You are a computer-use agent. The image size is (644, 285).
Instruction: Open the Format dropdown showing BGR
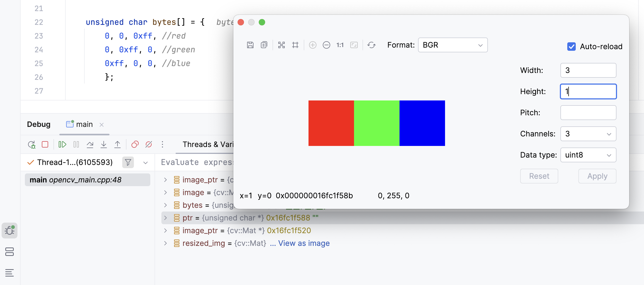point(452,45)
